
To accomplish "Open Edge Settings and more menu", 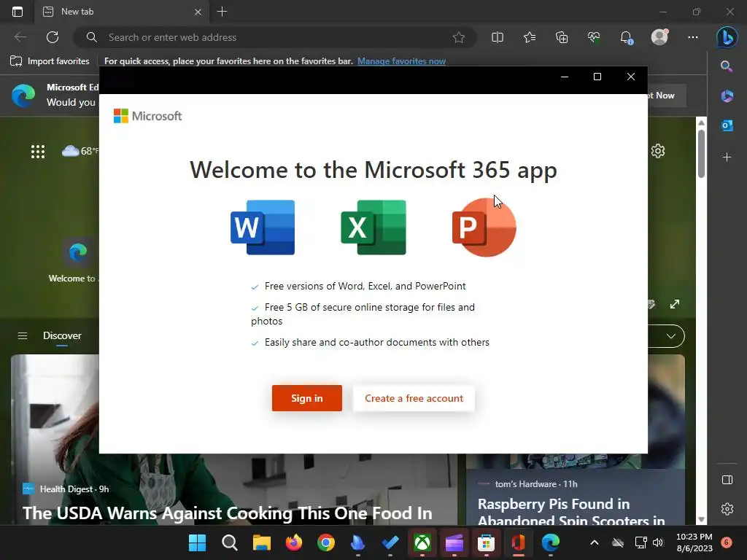I will [693, 37].
